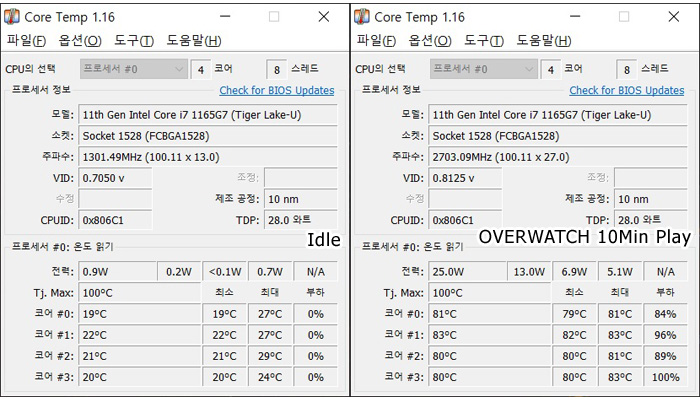Viewport: 700px width, 400px height.
Task: Click Check for BIOS Updates link in right window
Action: [x=627, y=90]
